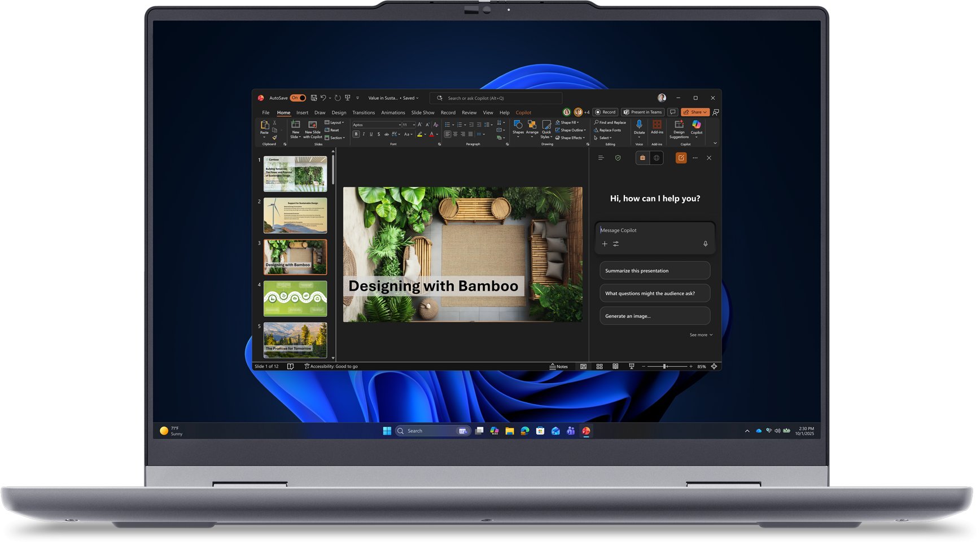
Task: Select slide 4 thumbnail
Action: tap(295, 299)
